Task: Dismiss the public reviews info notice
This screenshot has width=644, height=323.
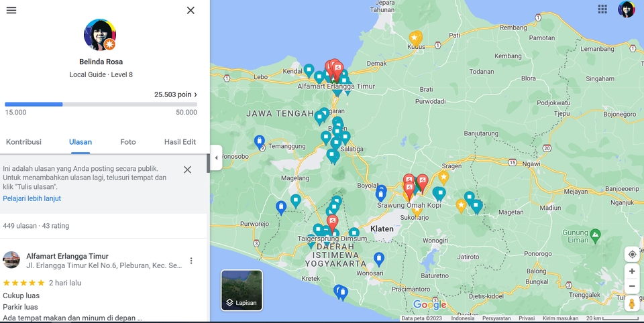Action: pyautogui.click(x=187, y=170)
